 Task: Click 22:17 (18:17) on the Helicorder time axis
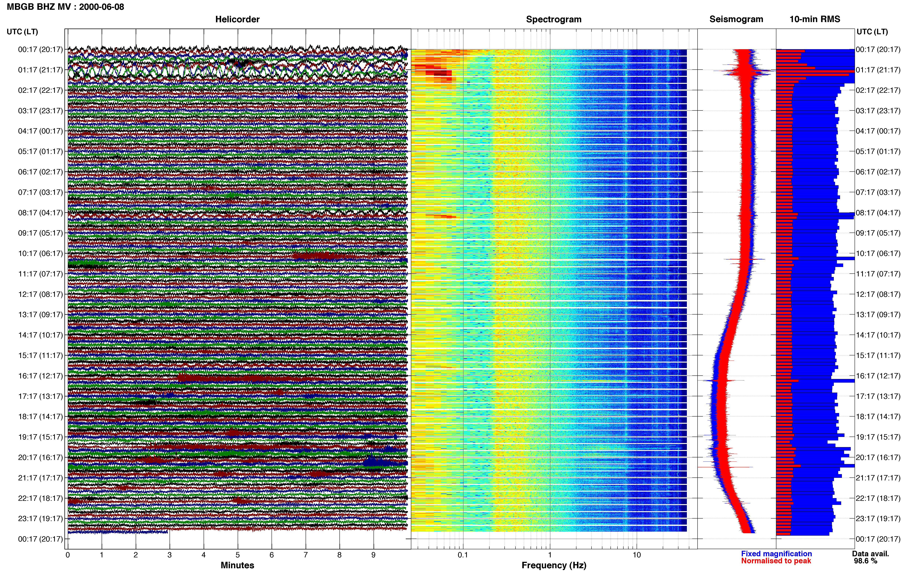coord(41,498)
